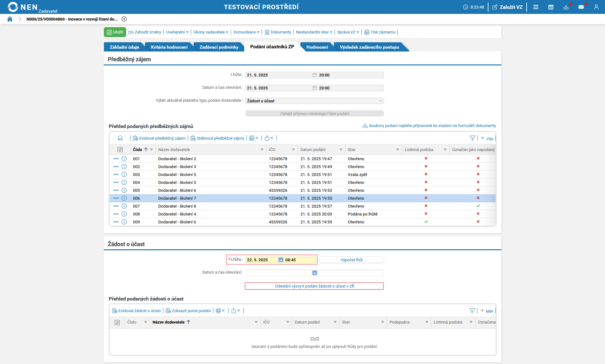Open the messages envelope icon

(x=581, y=7)
